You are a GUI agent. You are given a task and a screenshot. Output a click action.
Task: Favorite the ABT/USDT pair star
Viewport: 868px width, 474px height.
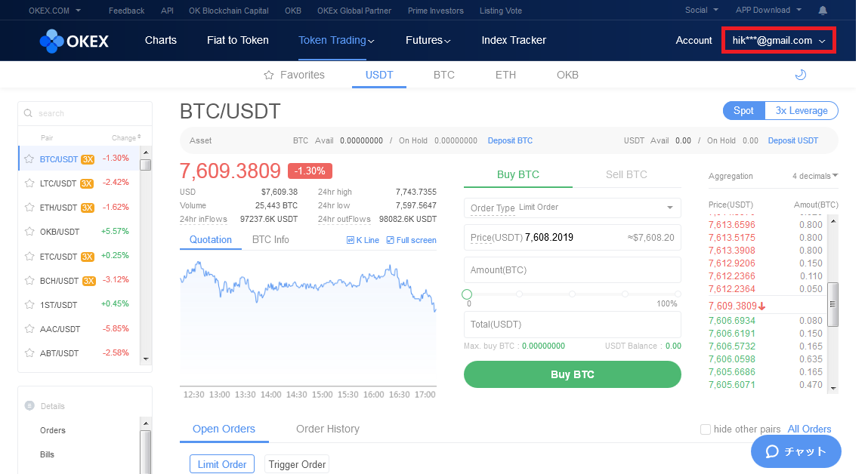click(x=29, y=353)
